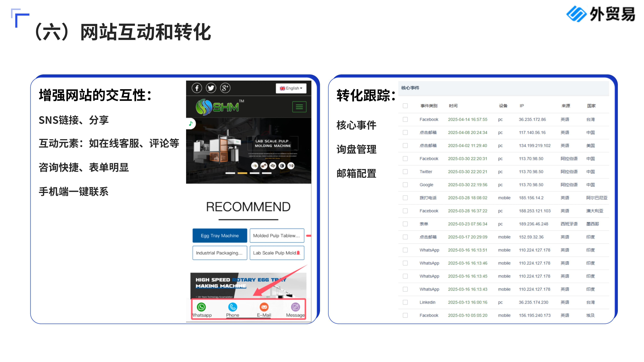Click the 外贸易 logo at top right
Viewport: 644px width, 362px height.
[x=601, y=14]
